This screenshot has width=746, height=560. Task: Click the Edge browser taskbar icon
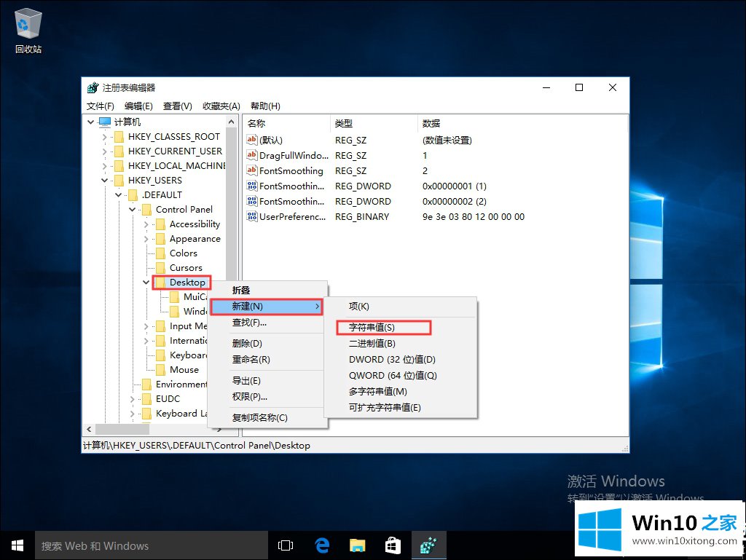pos(321,545)
